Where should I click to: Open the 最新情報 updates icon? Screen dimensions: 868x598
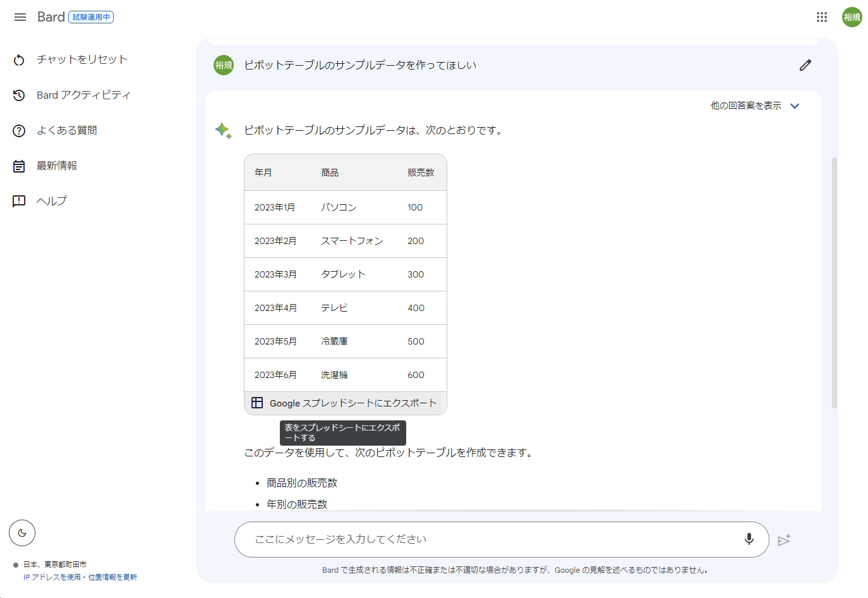[19, 165]
